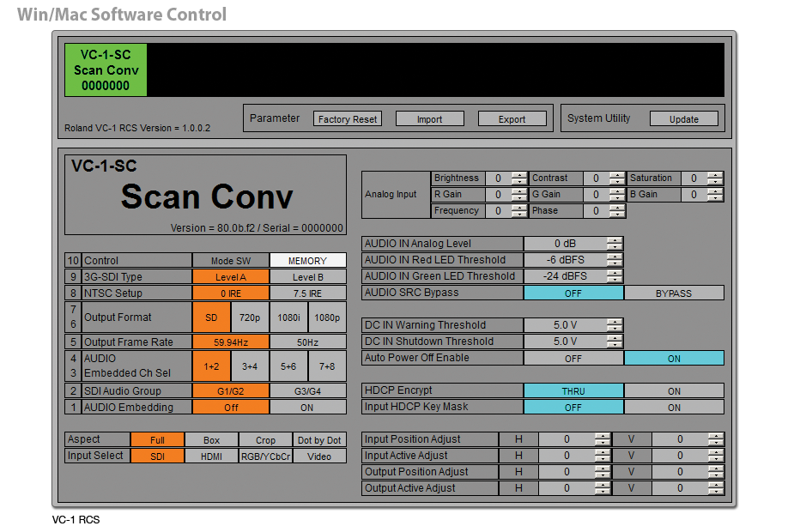Choose Level B for 3G-SDI Type
Screen dimensions: 800x532
click(x=307, y=277)
